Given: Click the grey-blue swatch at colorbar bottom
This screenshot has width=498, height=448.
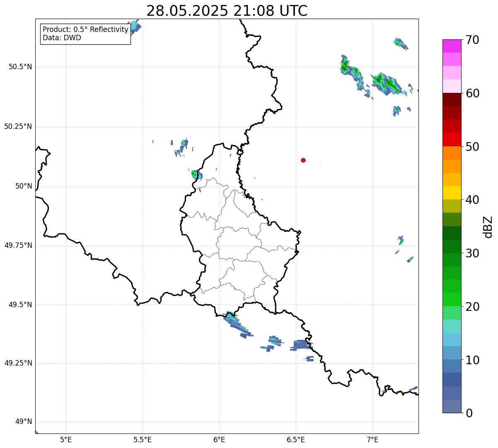Looking at the screenshot, I should (452, 406).
